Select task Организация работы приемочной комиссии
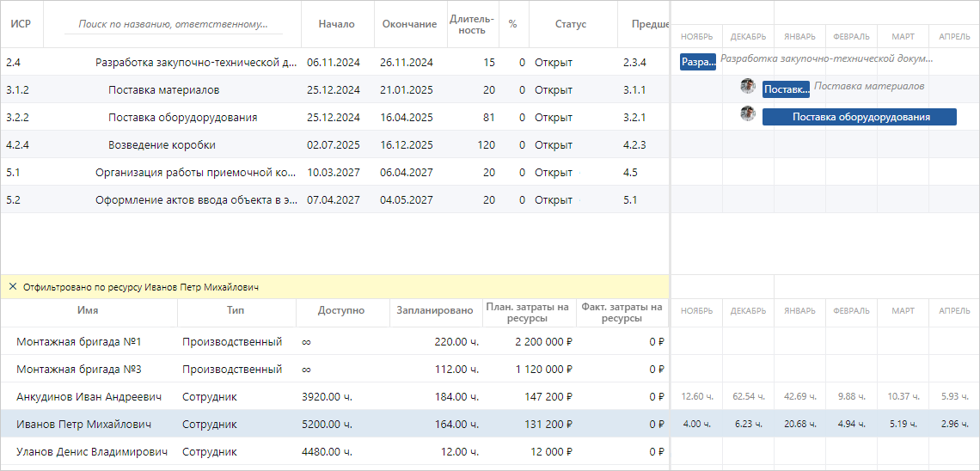980x471 pixels. (x=195, y=173)
